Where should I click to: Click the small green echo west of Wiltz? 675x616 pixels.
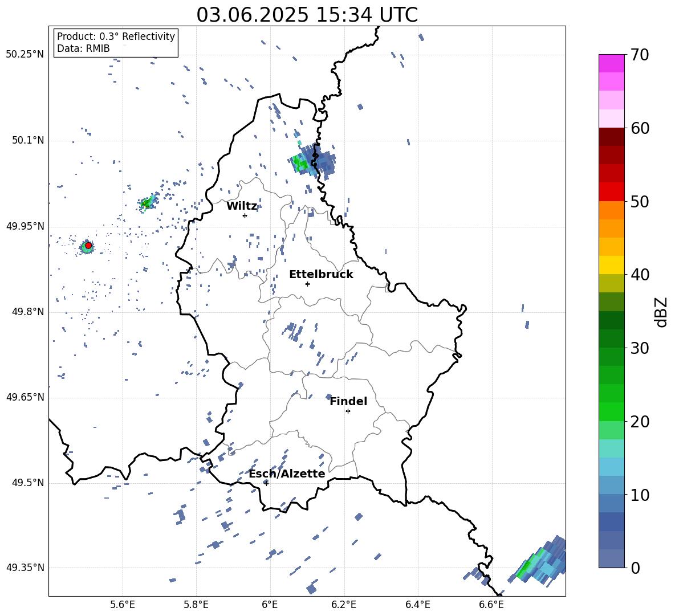[x=147, y=203]
